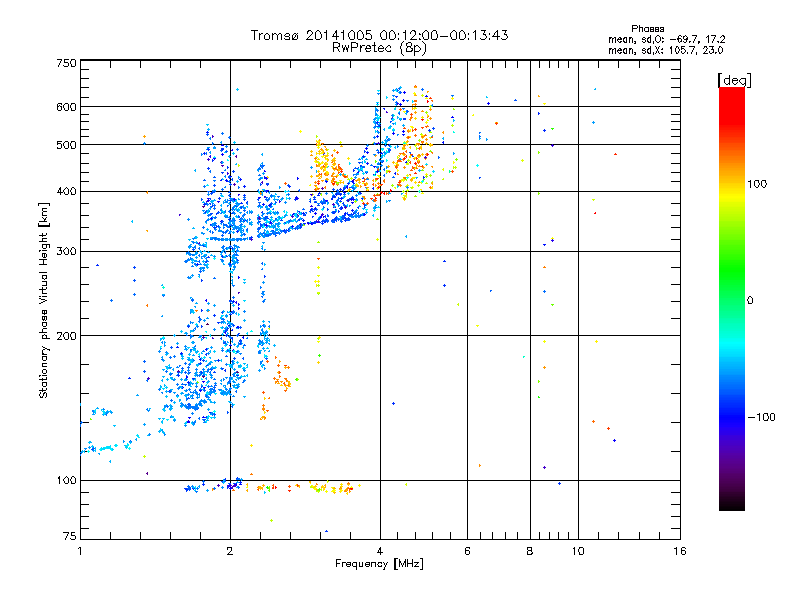The image size is (800, 600).
Task: Click the x-axis tick label '16'
Action: click(680, 551)
